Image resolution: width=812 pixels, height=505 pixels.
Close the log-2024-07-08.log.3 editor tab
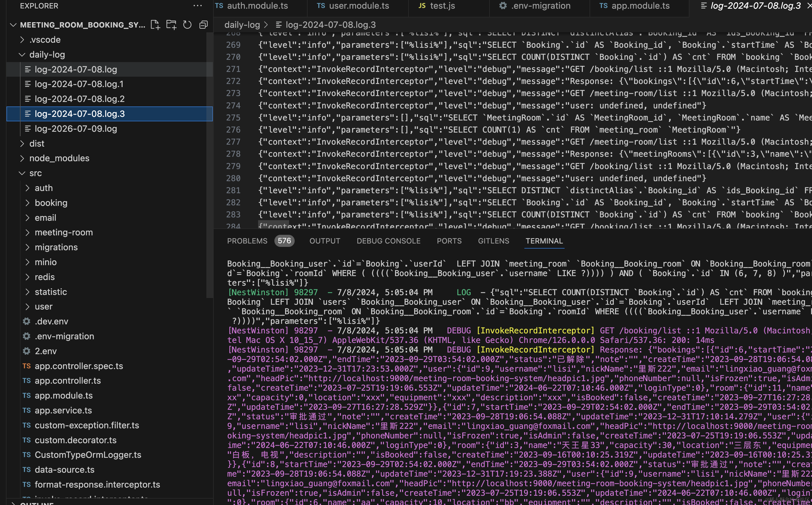coord(809,6)
